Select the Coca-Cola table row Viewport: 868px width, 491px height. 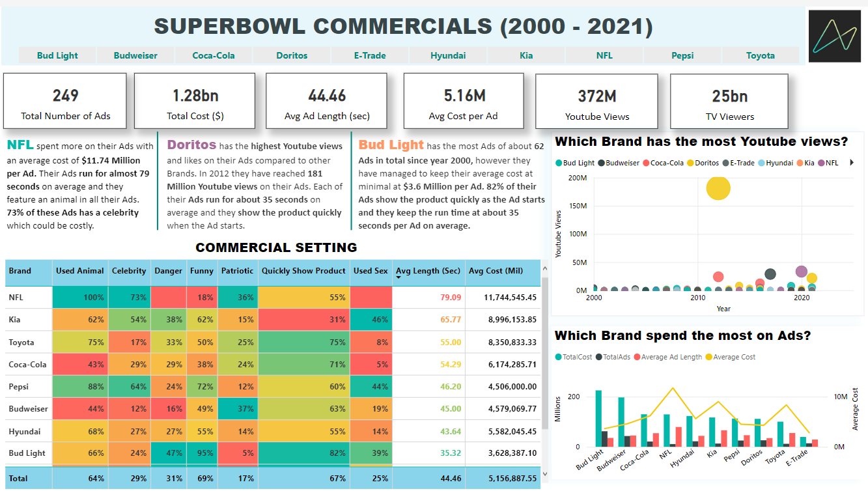273,364
